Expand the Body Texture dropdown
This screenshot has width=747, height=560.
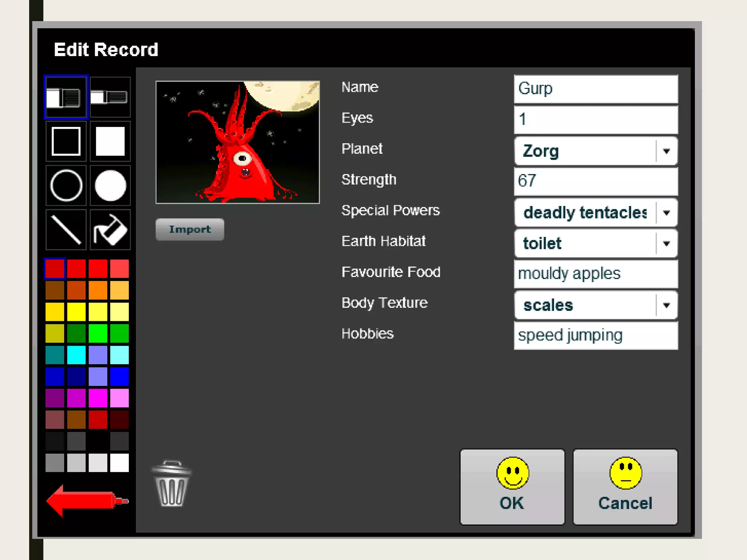tap(666, 305)
